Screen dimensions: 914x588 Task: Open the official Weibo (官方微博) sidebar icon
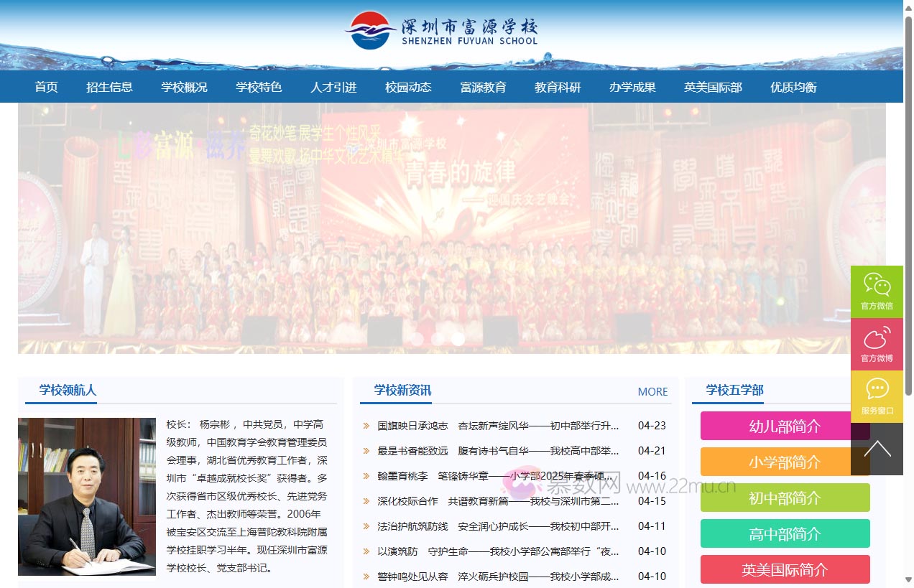click(877, 343)
